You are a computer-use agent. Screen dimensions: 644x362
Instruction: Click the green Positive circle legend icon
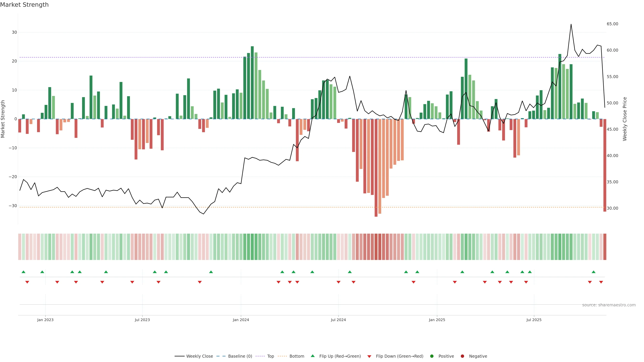click(432, 356)
